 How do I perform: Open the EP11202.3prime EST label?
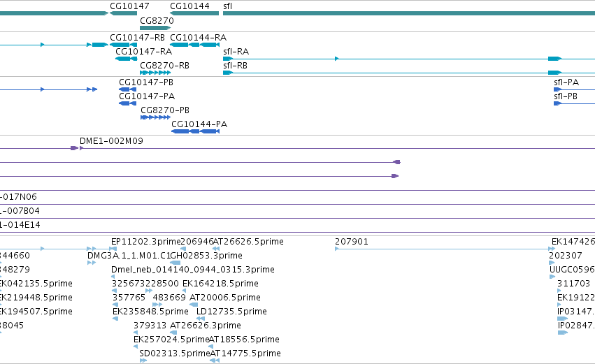click(x=145, y=242)
